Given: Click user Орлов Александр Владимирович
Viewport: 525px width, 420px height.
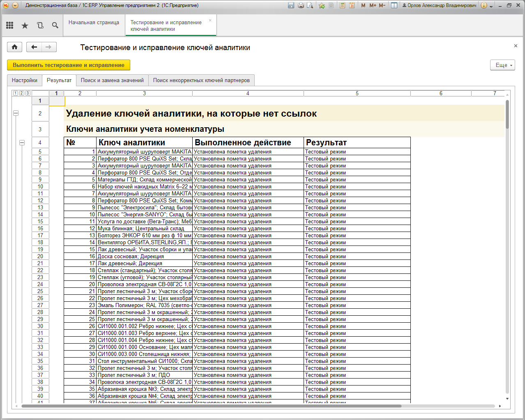Looking at the screenshot, I should 439,5.
